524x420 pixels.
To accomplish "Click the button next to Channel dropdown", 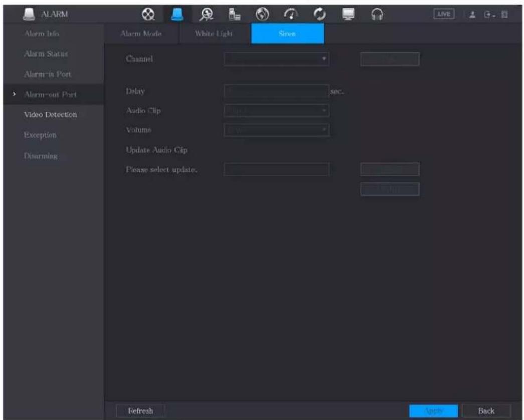I will tap(390, 59).
